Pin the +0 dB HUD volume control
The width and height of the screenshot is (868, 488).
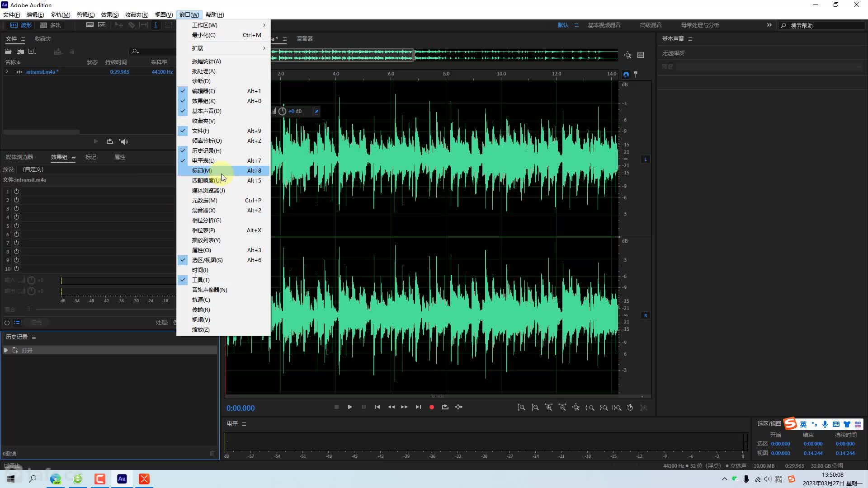316,111
